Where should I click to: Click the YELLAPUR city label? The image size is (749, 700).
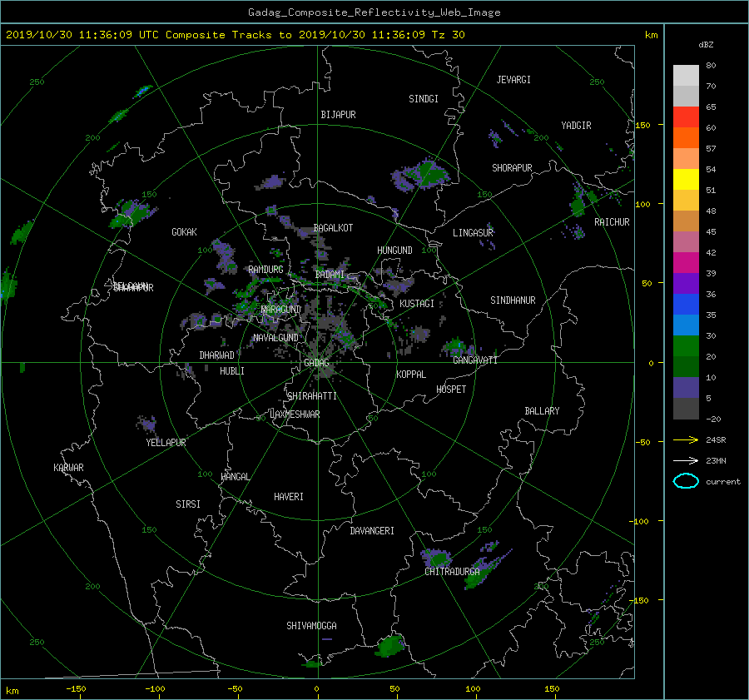[166, 443]
